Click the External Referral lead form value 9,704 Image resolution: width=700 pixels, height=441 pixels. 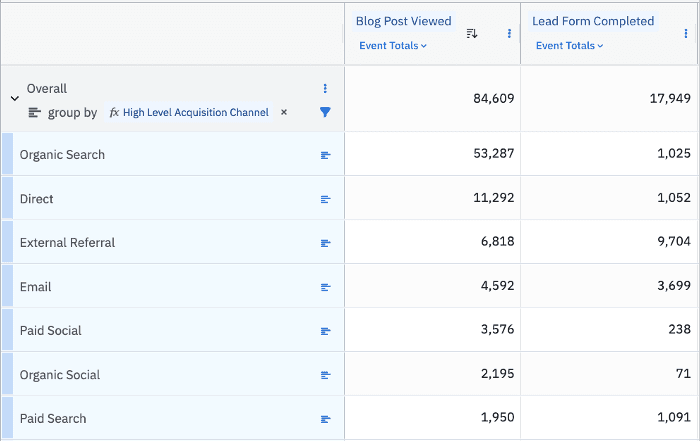669,243
